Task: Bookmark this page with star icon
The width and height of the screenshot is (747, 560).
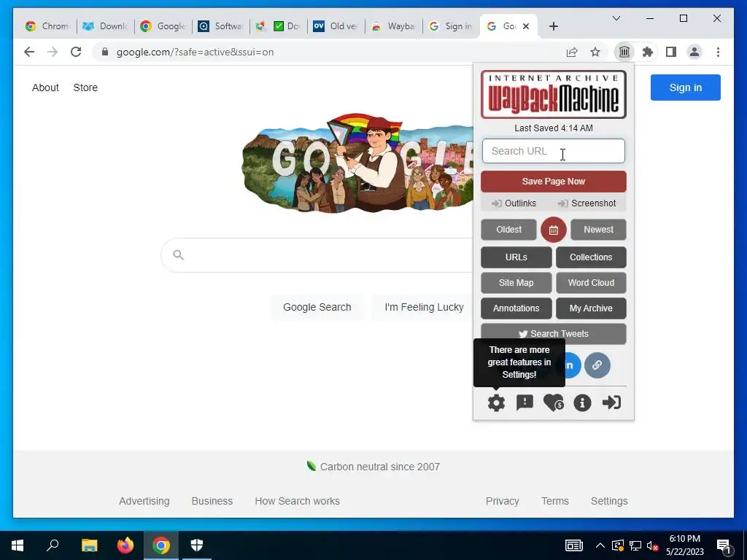Action: pos(595,52)
